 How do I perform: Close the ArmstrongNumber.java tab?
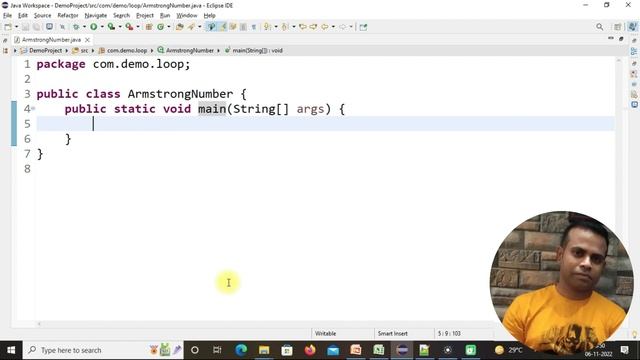pos(87,40)
